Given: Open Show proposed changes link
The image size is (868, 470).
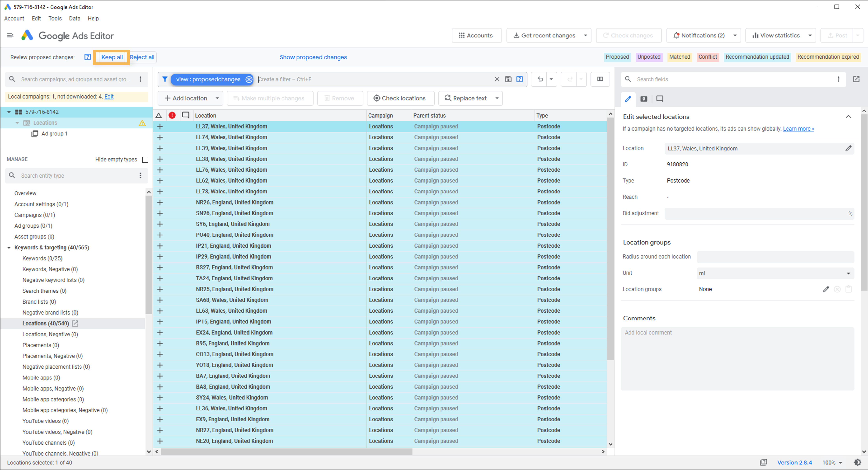Looking at the screenshot, I should pyautogui.click(x=313, y=57).
